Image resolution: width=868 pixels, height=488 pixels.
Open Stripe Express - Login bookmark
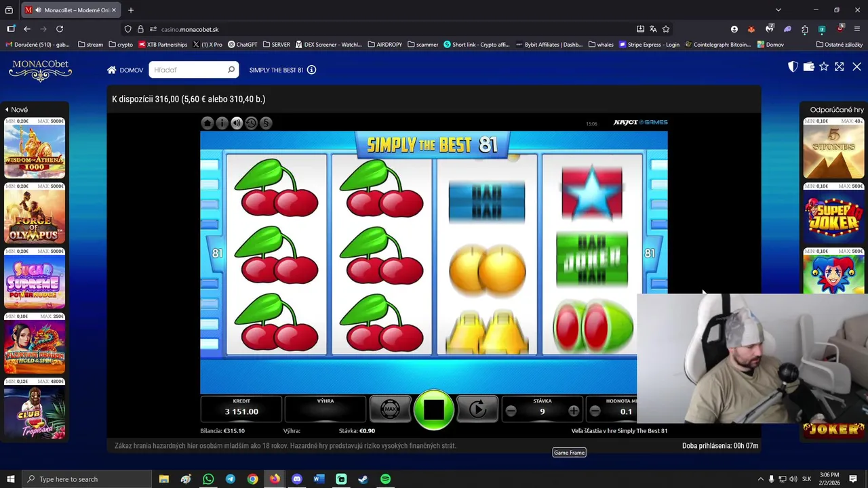(x=649, y=45)
